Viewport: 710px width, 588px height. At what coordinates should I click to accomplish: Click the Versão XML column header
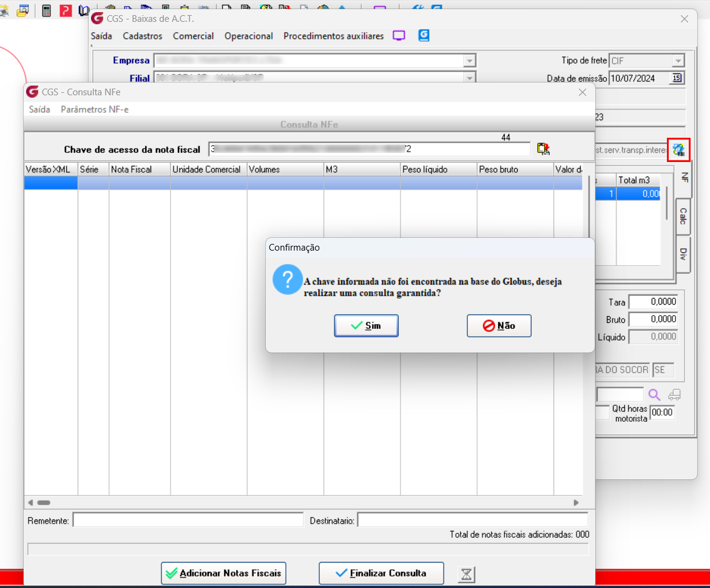(51, 169)
